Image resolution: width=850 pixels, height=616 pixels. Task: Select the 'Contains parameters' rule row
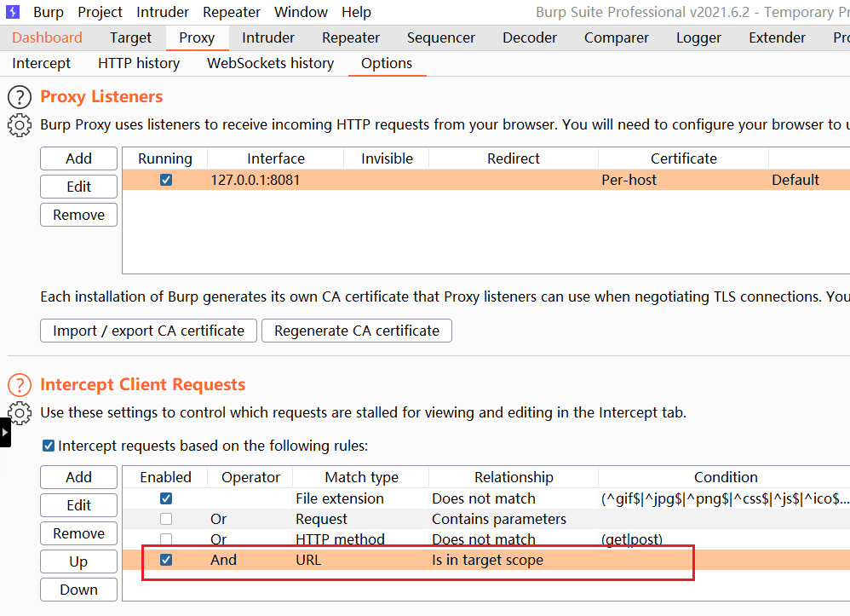tap(485, 519)
